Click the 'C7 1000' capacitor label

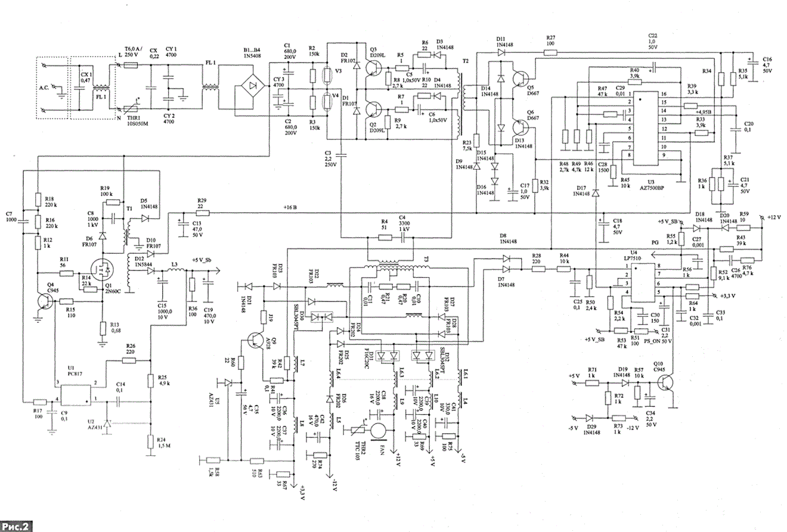(x=10, y=217)
